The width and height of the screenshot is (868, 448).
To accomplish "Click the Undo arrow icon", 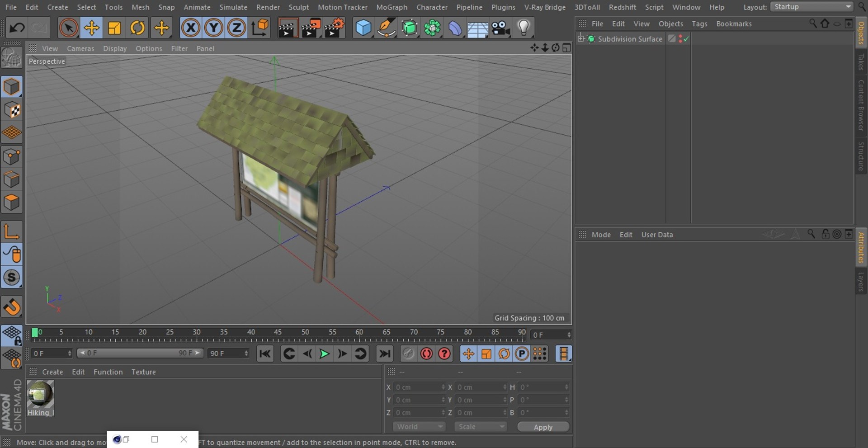I will click(x=17, y=28).
